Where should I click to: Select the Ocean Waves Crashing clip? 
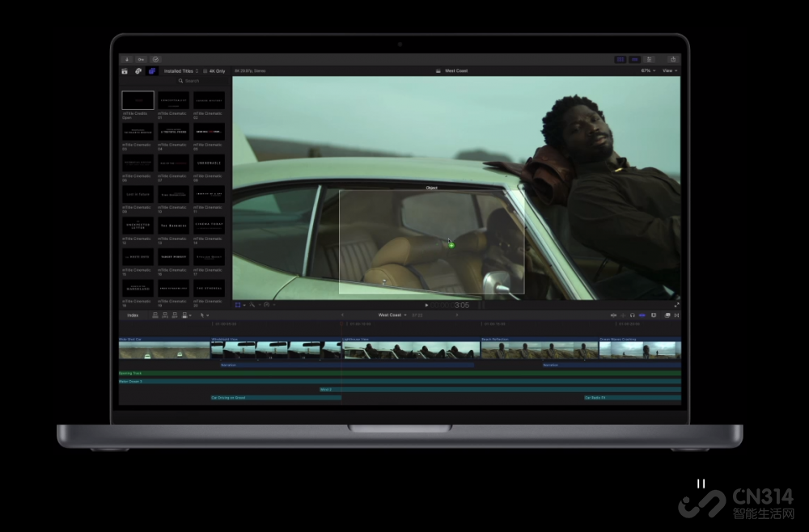[640, 348]
